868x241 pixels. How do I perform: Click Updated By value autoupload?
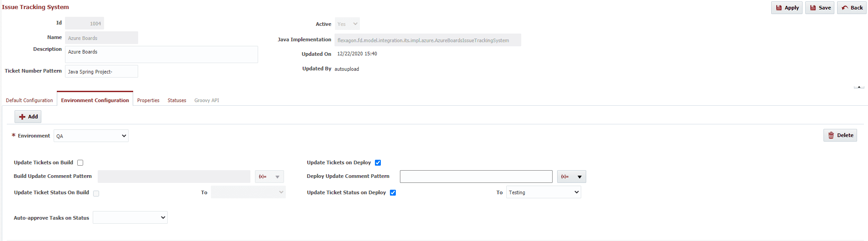tap(347, 69)
